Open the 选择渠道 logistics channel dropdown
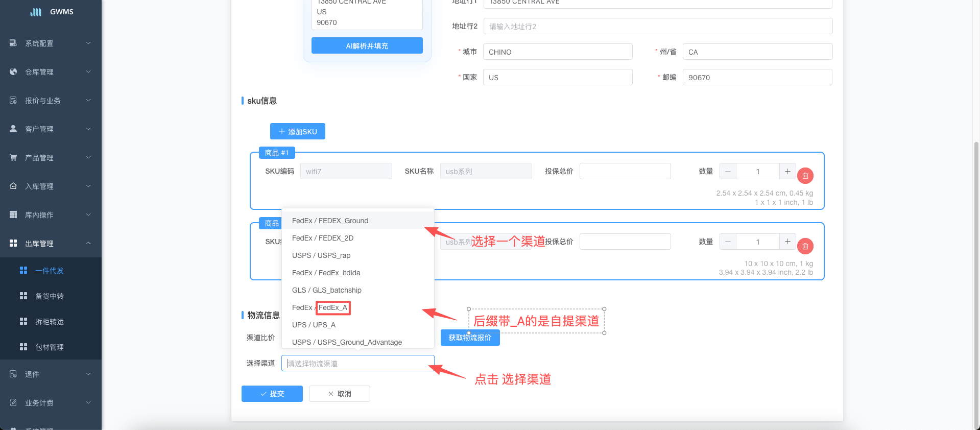 357,363
